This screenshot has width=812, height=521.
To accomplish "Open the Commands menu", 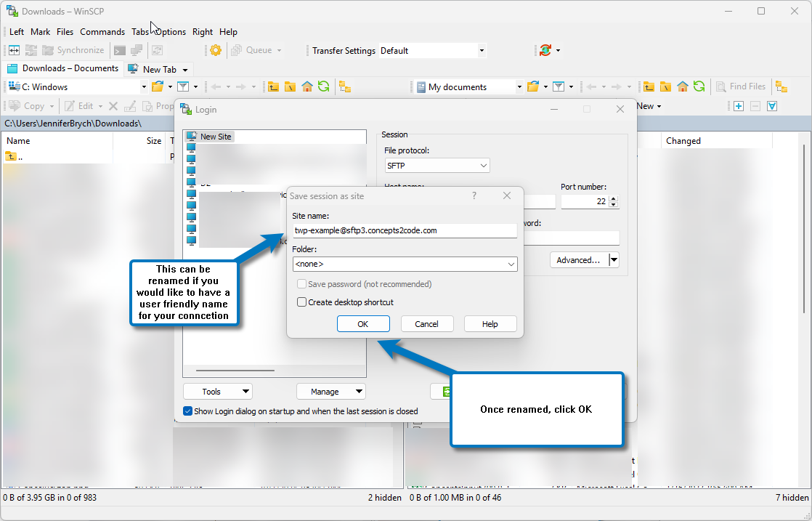I will tap(102, 31).
